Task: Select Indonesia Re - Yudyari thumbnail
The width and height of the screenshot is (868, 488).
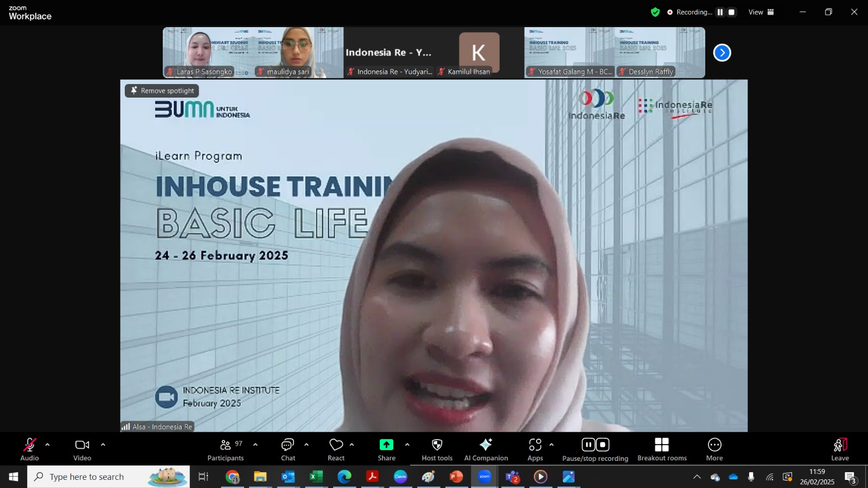Action: pyautogui.click(x=389, y=53)
